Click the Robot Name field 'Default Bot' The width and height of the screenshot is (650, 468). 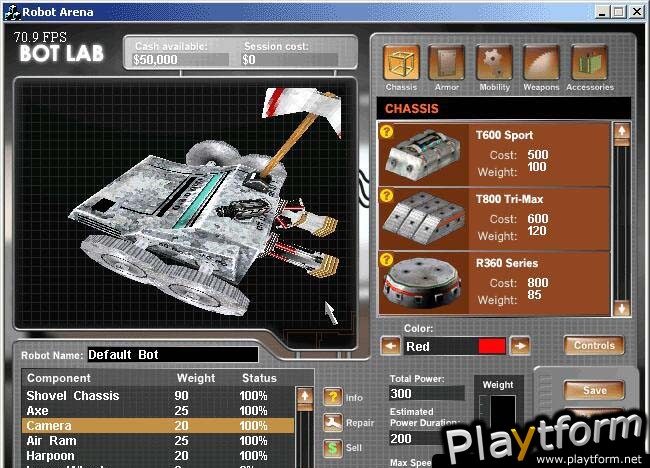[173, 355]
